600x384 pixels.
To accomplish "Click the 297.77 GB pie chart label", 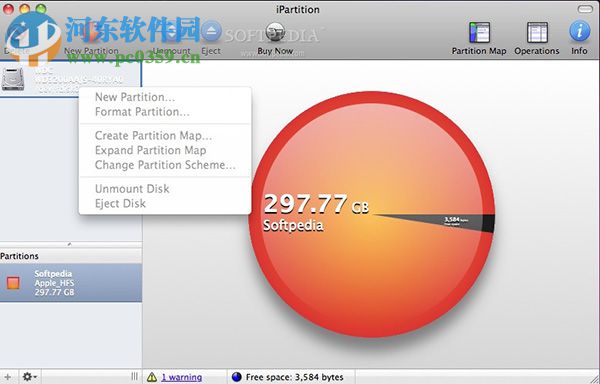I will (316, 204).
